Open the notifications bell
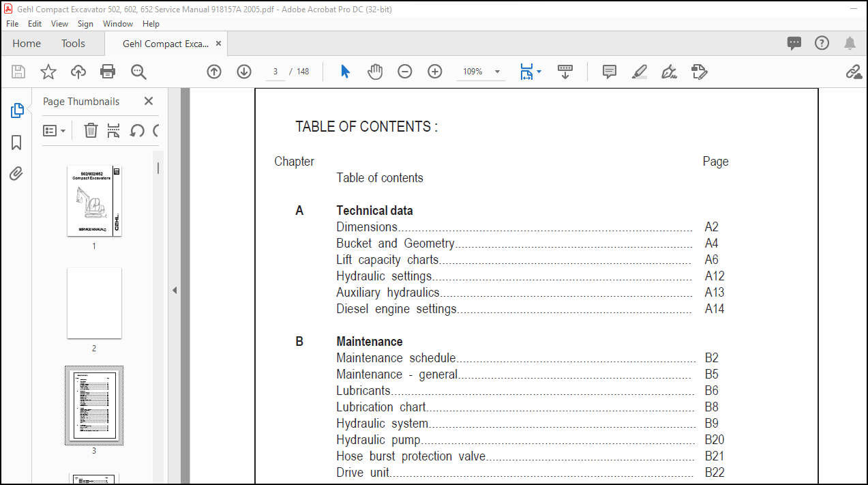Viewport: 868px width, 485px height. pos(850,44)
